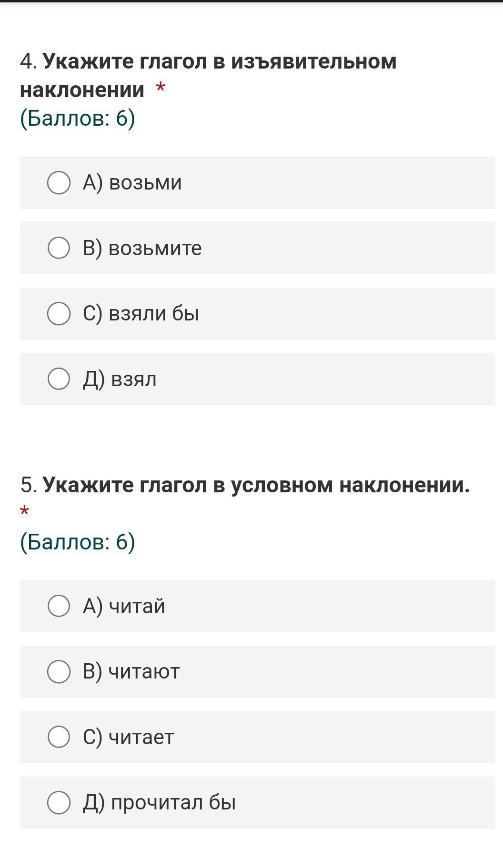Image resolution: width=503 pixels, height=868 pixels.
Task: Click the answer label text 'читает'
Action: click(x=141, y=738)
